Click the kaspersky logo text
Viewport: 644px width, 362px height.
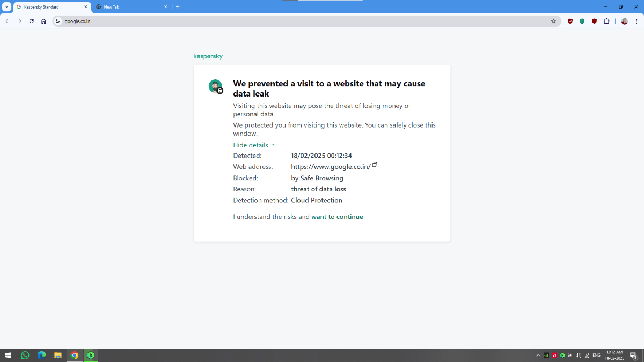(x=208, y=56)
